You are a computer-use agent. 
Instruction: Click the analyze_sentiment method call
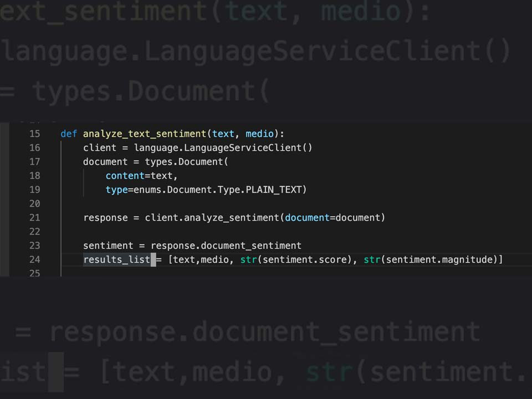click(232, 218)
